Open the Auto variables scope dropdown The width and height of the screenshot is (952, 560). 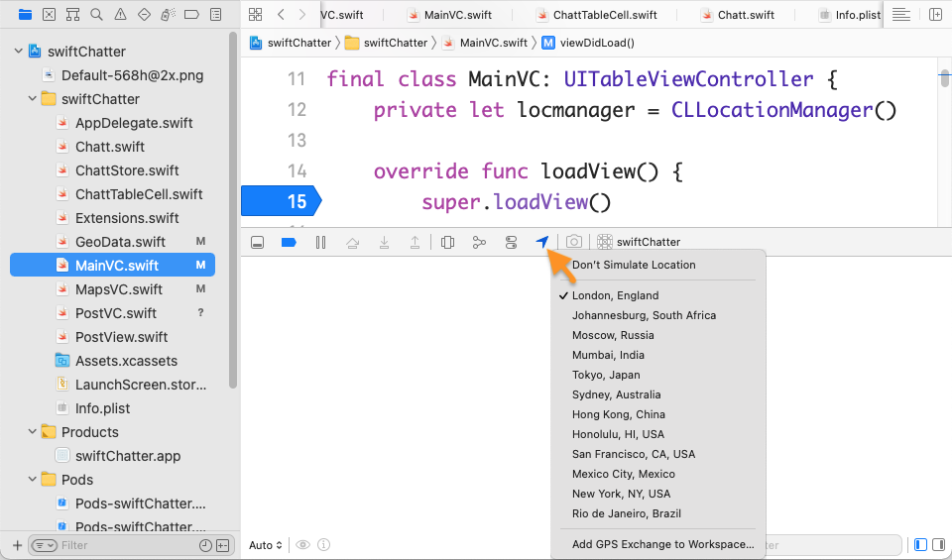pos(266,545)
